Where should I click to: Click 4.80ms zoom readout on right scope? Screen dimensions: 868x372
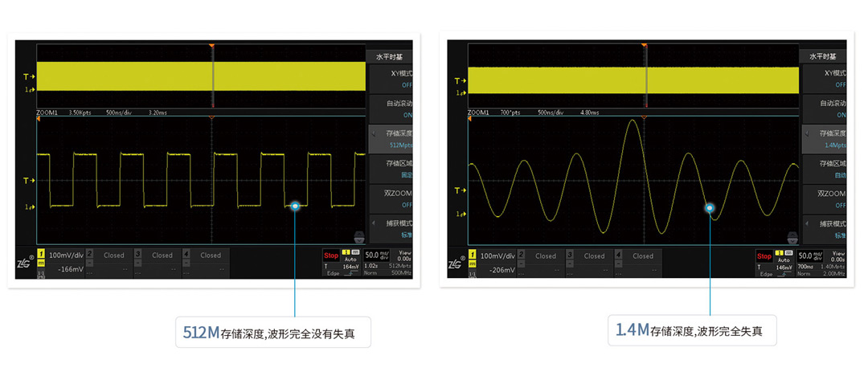tap(590, 112)
